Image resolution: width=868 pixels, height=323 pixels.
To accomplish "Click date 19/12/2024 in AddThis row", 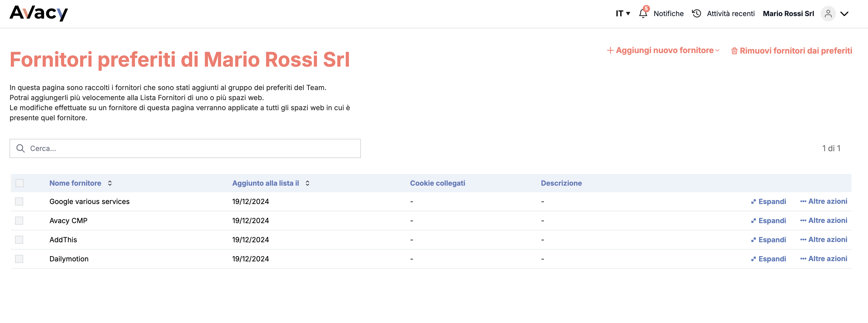I will [250, 240].
